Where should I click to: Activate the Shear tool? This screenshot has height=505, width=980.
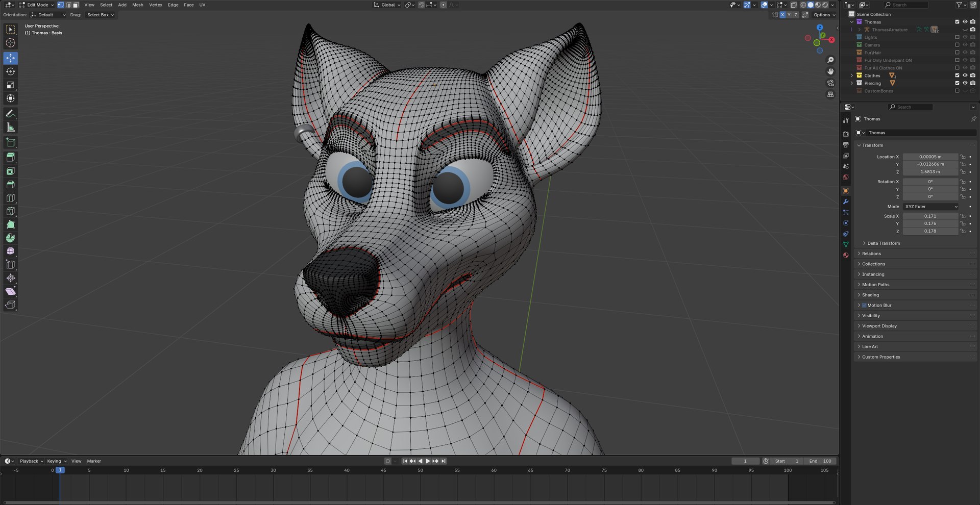11,291
